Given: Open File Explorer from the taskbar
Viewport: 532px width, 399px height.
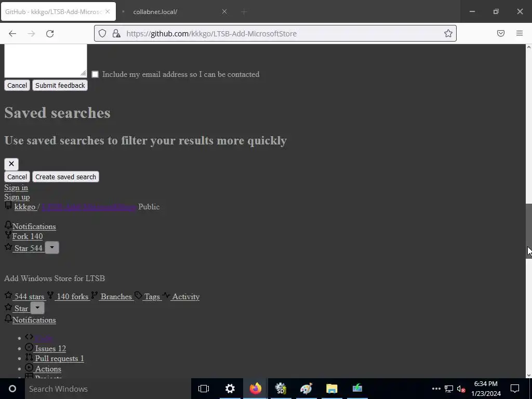Looking at the screenshot, I should pos(332,389).
